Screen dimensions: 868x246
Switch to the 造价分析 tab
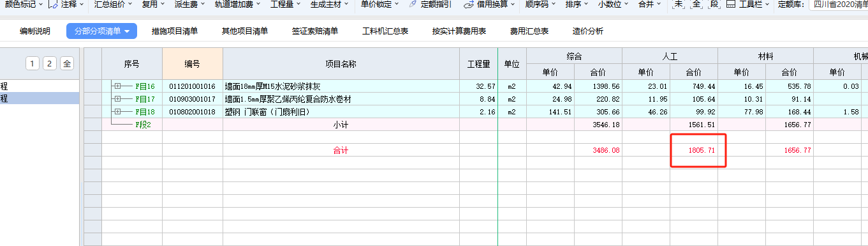pos(588,31)
